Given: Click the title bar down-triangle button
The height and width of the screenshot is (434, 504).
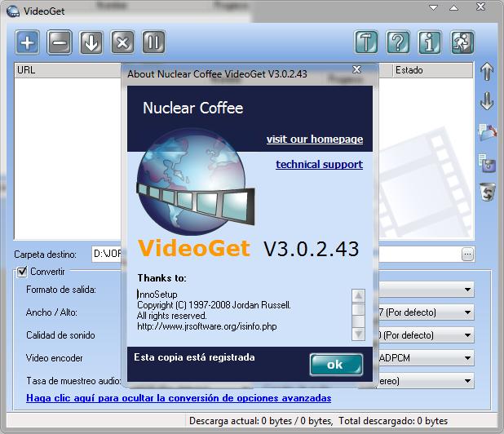Looking at the screenshot, I should click(434, 7).
